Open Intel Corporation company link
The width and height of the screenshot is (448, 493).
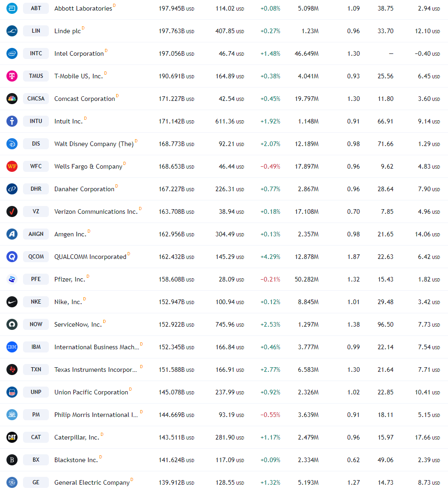tap(79, 54)
